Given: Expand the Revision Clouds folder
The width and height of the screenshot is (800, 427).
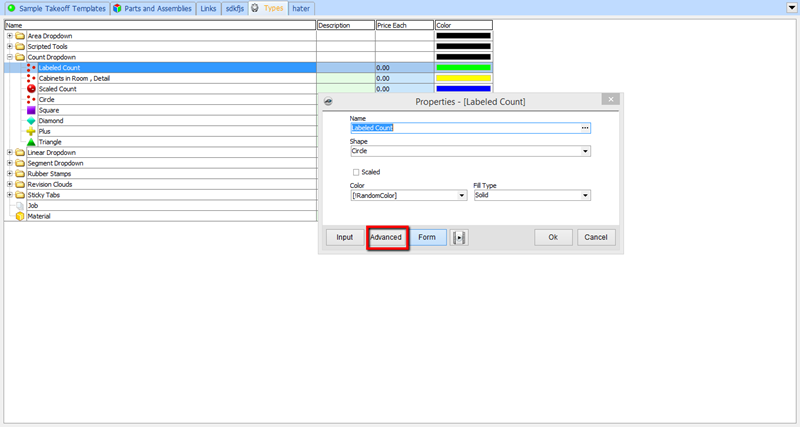Looking at the screenshot, I should click(10, 184).
